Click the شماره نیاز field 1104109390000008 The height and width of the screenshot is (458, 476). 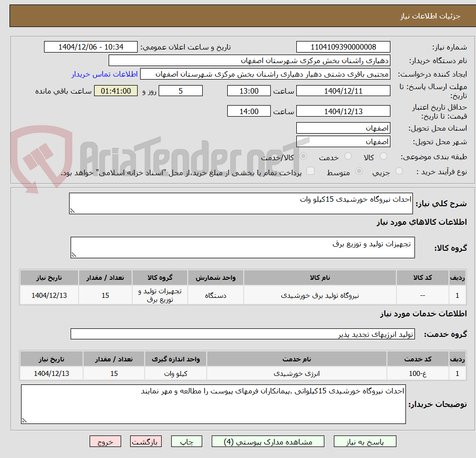343,47
